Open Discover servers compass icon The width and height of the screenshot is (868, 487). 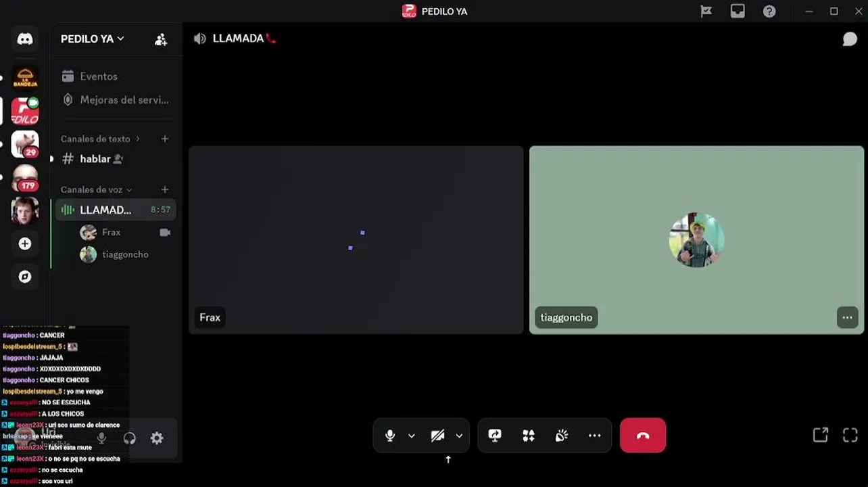click(x=25, y=277)
